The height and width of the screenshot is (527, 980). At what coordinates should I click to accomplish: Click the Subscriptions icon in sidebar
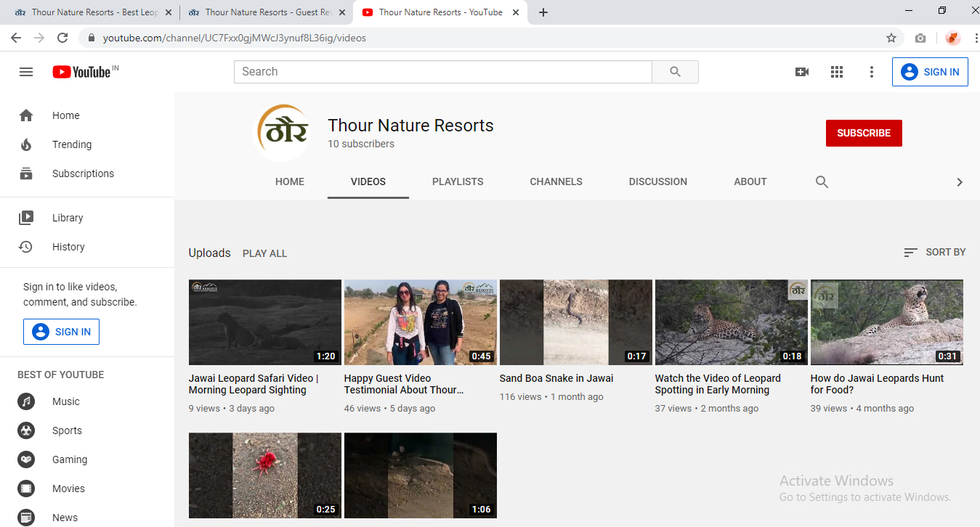(x=26, y=173)
